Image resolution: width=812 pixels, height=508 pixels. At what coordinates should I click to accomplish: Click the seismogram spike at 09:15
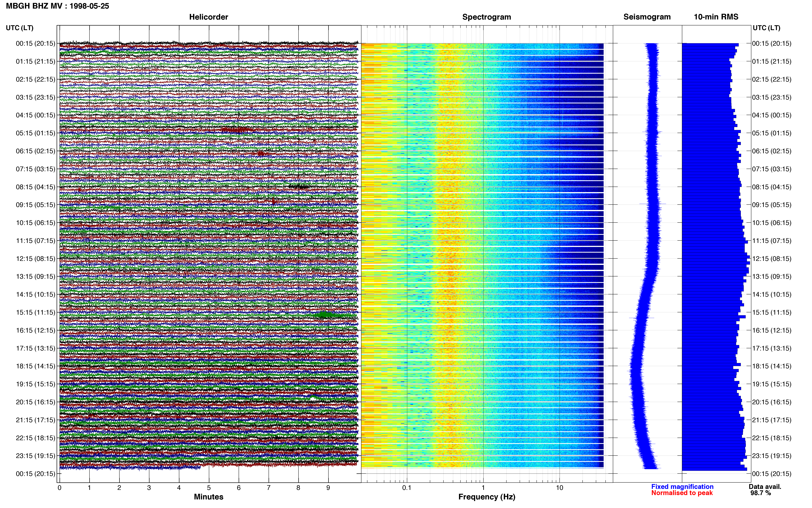point(652,204)
